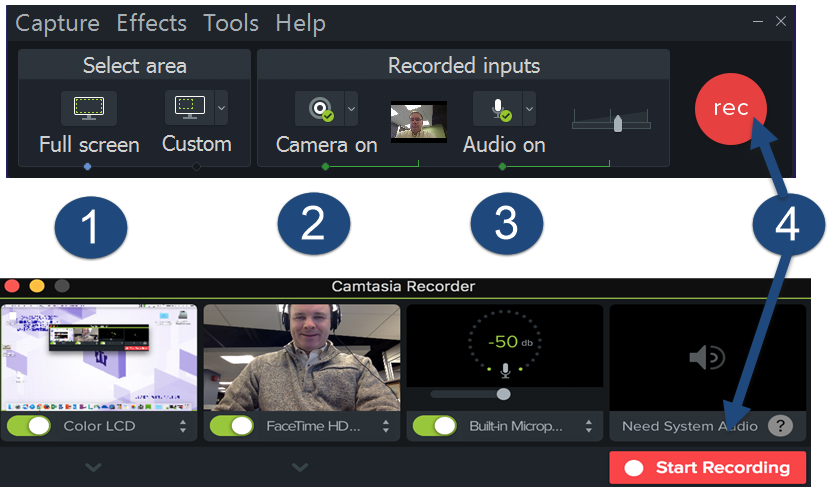Close the Windows recorder toolbar
The height and width of the screenshot is (487, 830).
[781, 21]
